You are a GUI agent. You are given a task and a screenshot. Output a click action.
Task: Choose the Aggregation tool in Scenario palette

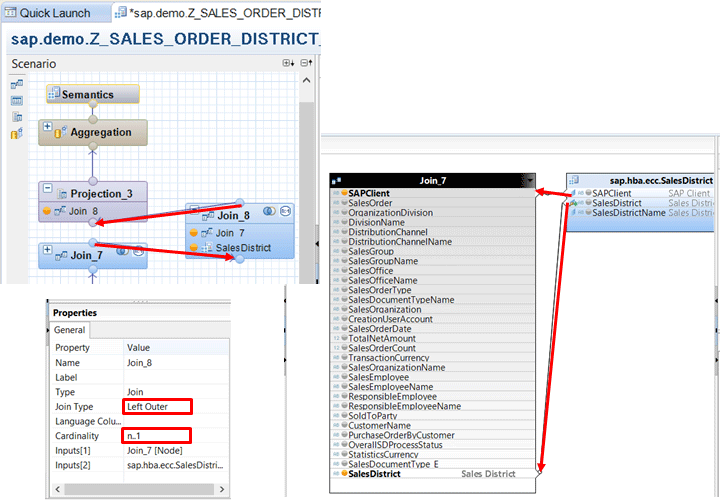16,133
